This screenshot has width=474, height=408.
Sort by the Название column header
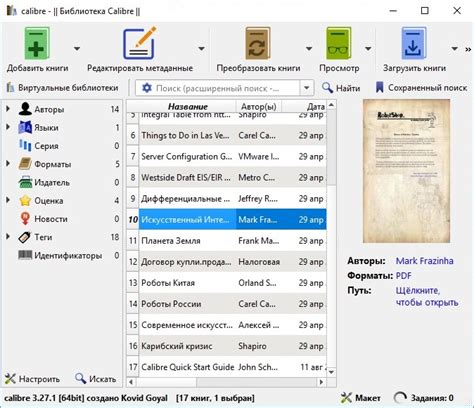coord(187,106)
